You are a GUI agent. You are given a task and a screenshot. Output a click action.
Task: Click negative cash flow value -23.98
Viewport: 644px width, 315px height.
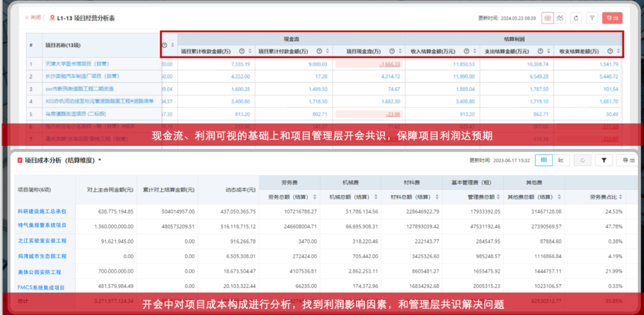coord(393,114)
